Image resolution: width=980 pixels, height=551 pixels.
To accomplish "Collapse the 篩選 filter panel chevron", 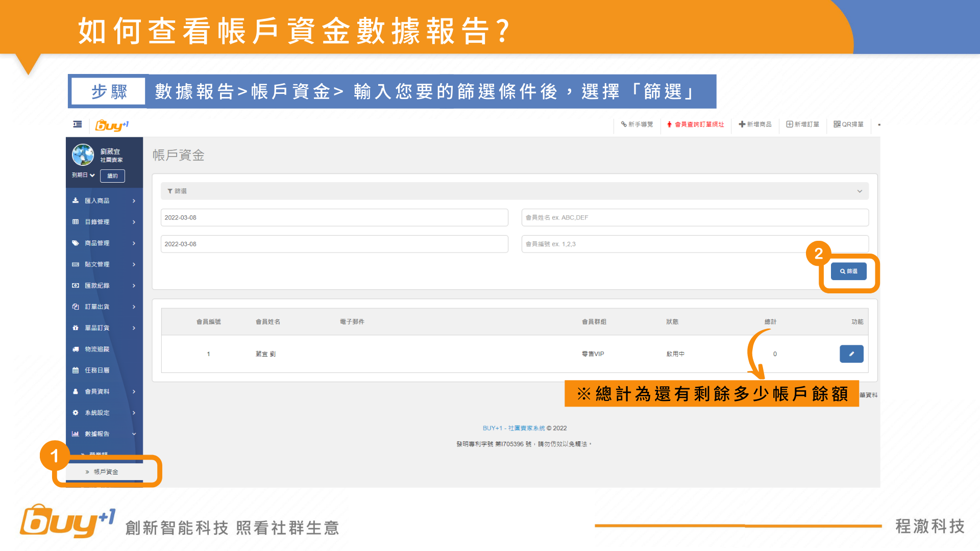I will (x=860, y=191).
